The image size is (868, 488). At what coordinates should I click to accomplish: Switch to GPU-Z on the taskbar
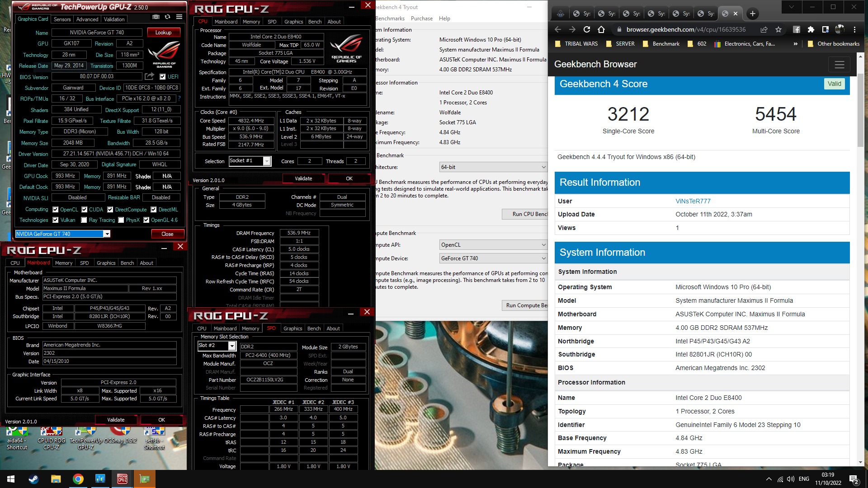(145, 479)
